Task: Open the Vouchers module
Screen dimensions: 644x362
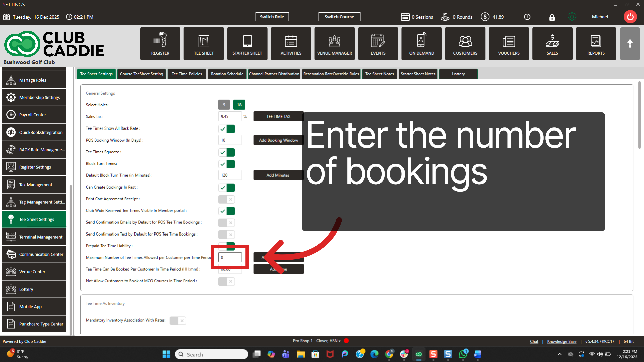Action: [508, 43]
